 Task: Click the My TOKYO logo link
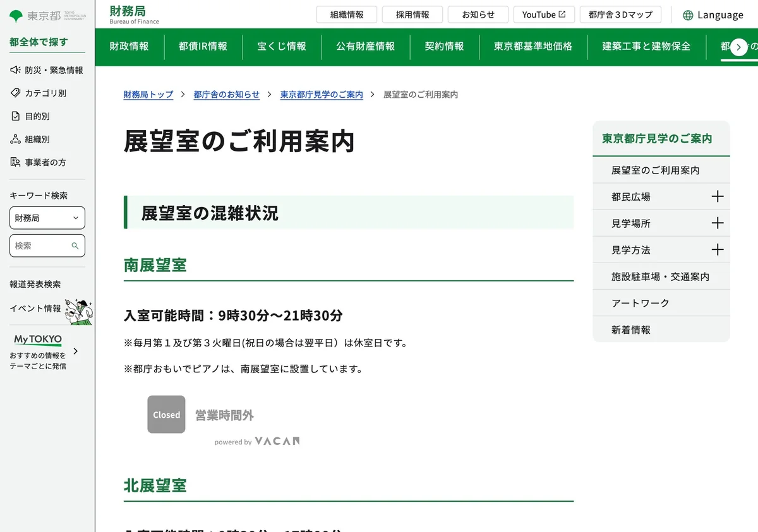[38, 340]
